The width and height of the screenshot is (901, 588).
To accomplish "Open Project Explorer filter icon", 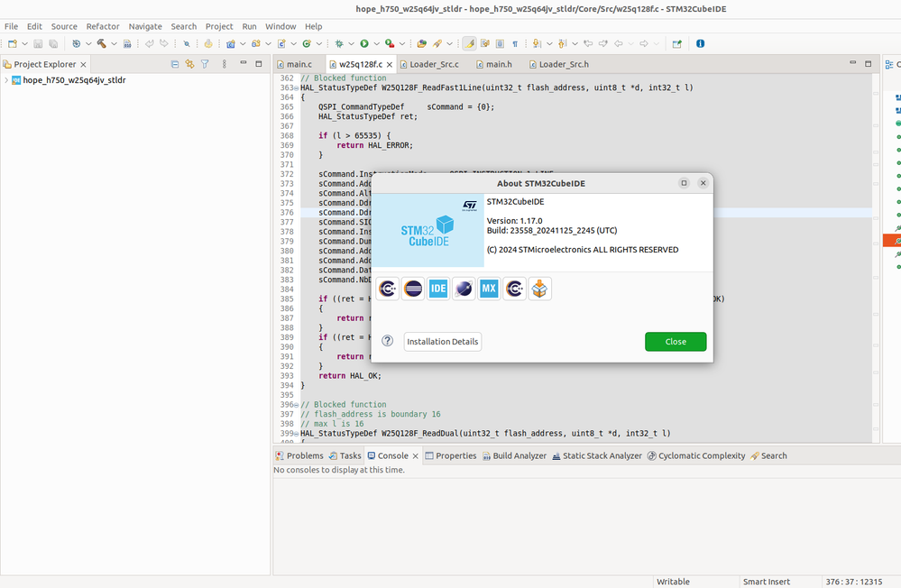I will (x=205, y=64).
